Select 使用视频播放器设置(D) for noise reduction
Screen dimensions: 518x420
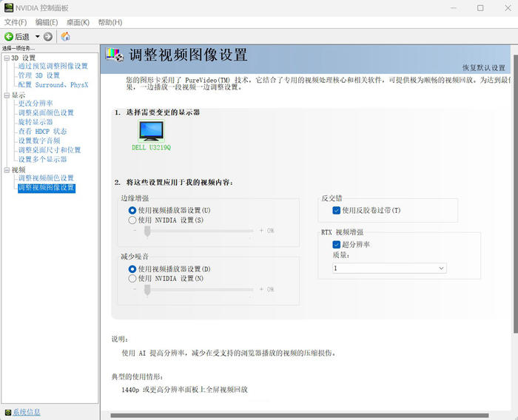pos(132,268)
